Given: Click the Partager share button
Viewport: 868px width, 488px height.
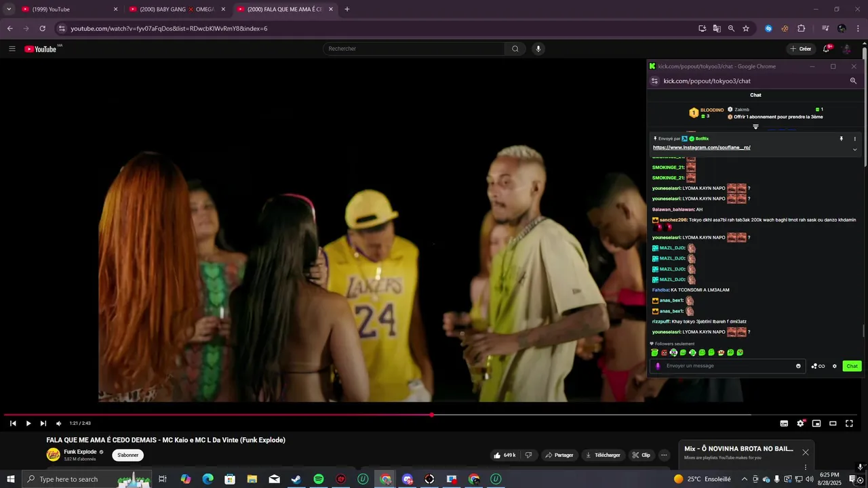Looking at the screenshot, I should tap(559, 455).
